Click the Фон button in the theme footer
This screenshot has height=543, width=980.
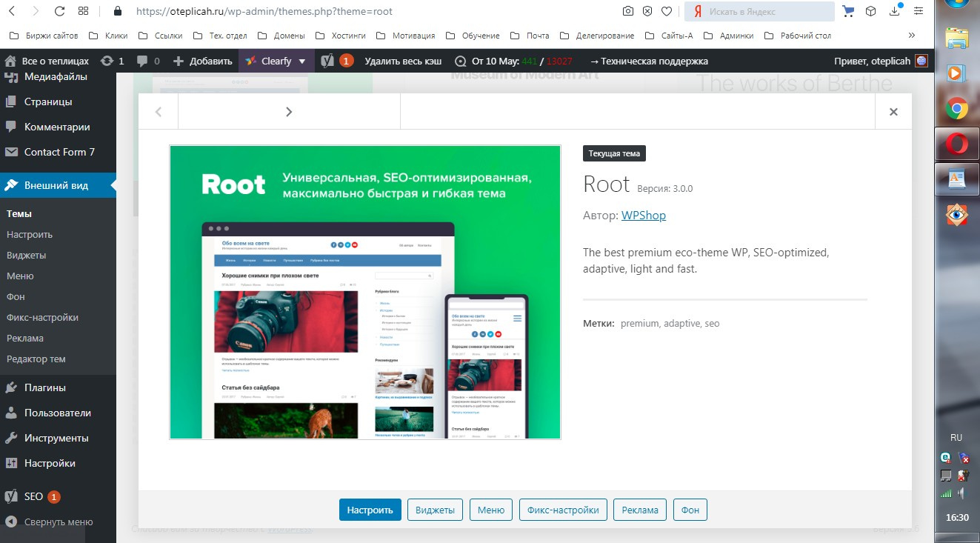click(x=690, y=510)
